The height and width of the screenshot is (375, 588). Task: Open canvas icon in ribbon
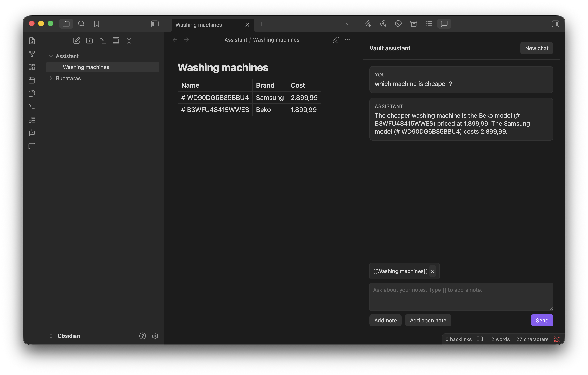tap(32, 67)
